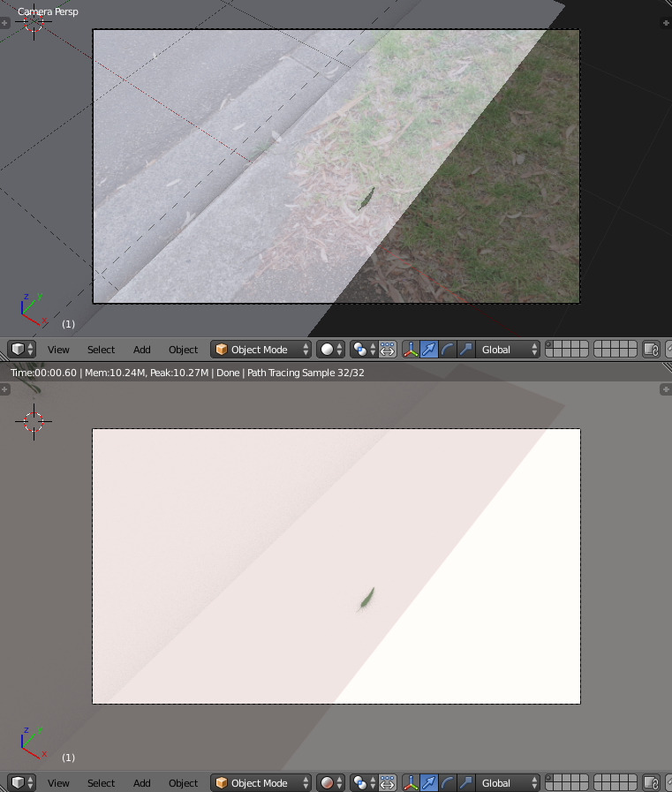Open pivot point selector in upper header
This screenshot has height=792, width=672.
pyautogui.click(x=364, y=350)
